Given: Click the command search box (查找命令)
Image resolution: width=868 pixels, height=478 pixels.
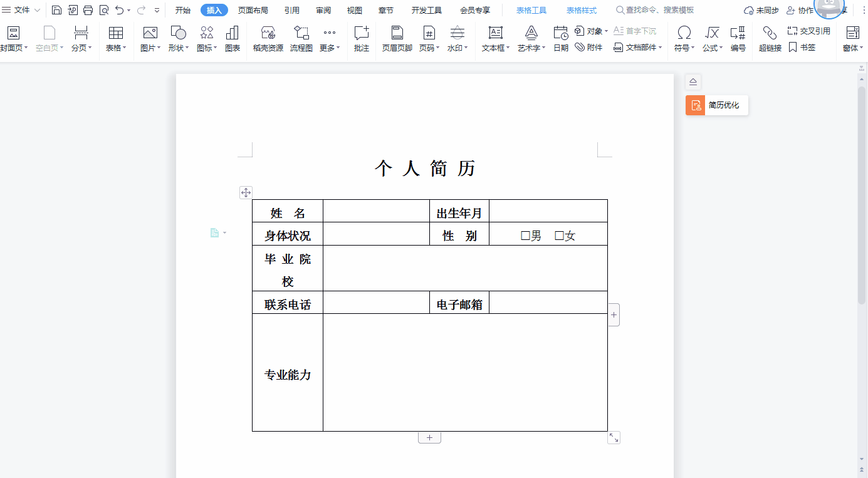Looking at the screenshot, I should pos(655,10).
